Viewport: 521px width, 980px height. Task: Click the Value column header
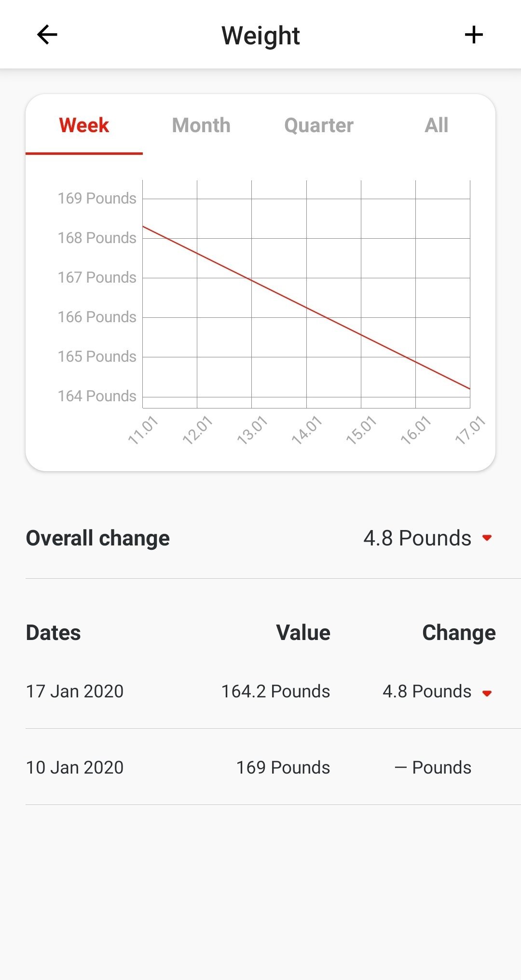(303, 633)
